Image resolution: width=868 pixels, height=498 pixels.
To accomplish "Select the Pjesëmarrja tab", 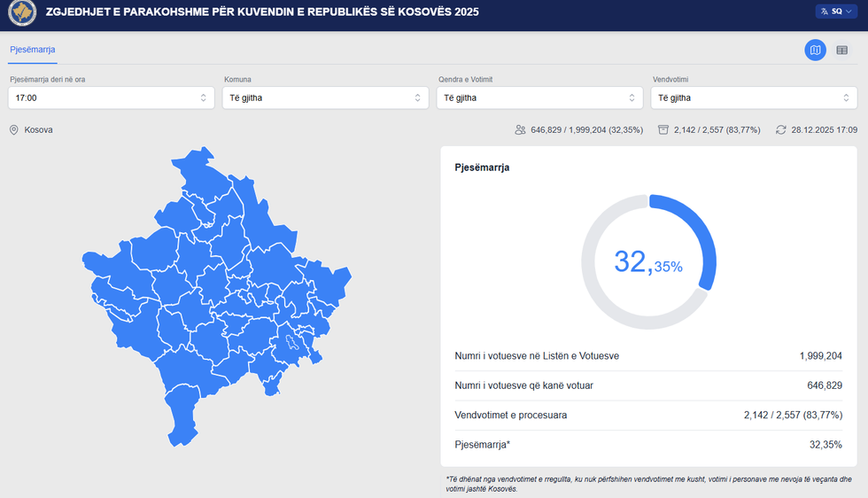I will tap(33, 50).
